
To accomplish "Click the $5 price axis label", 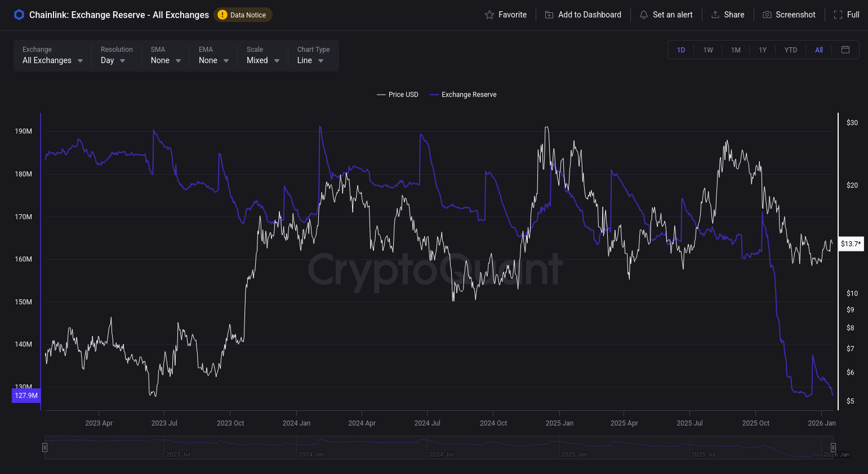I will 851,401.
